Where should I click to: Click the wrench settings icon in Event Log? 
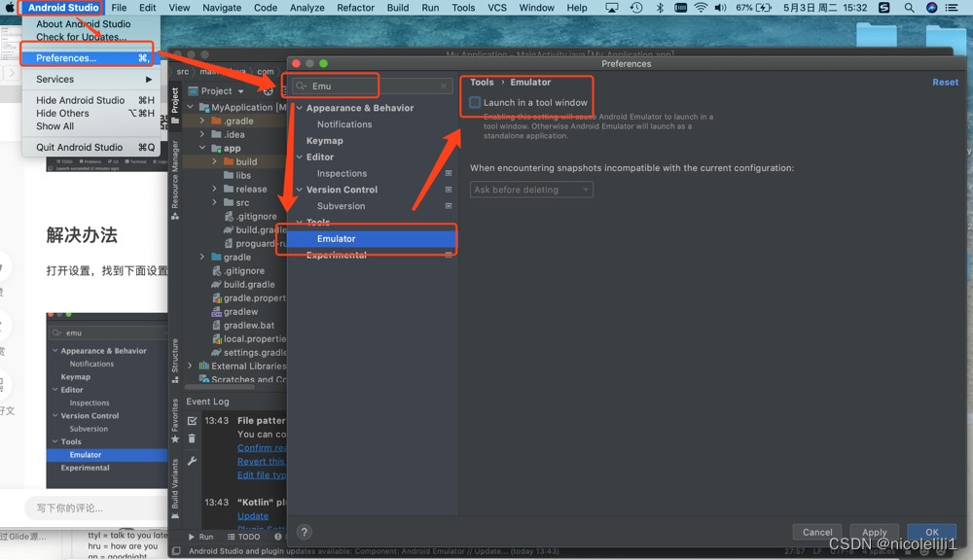(192, 461)
